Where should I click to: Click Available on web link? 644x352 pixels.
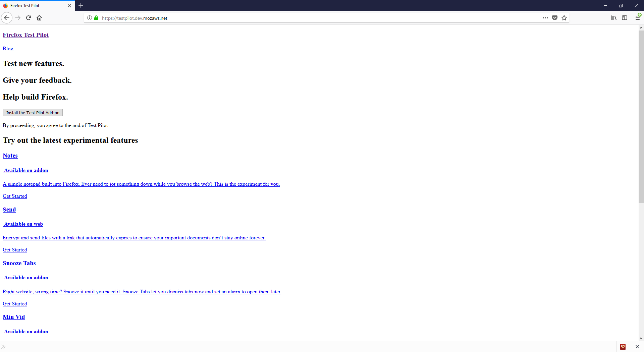pyautogui.click(x=23, y=224)
